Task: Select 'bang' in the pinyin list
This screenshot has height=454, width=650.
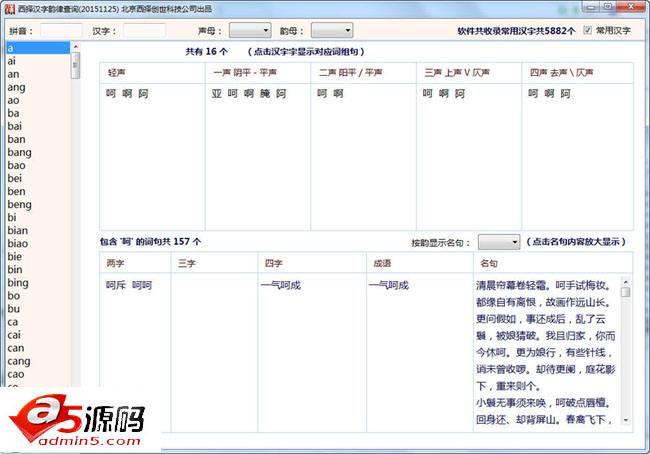Action: point(38,152)
